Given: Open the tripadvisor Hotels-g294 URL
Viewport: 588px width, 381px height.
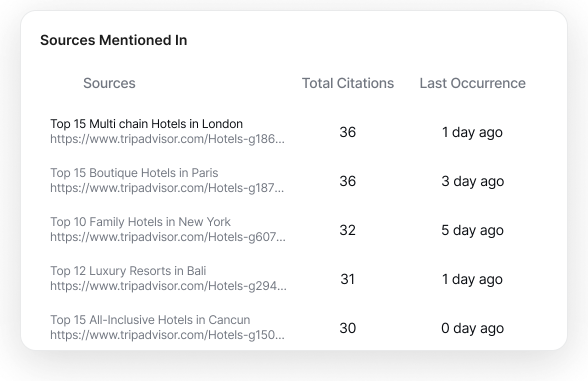Looking at the screenshot, I should (x=168, y=286).
